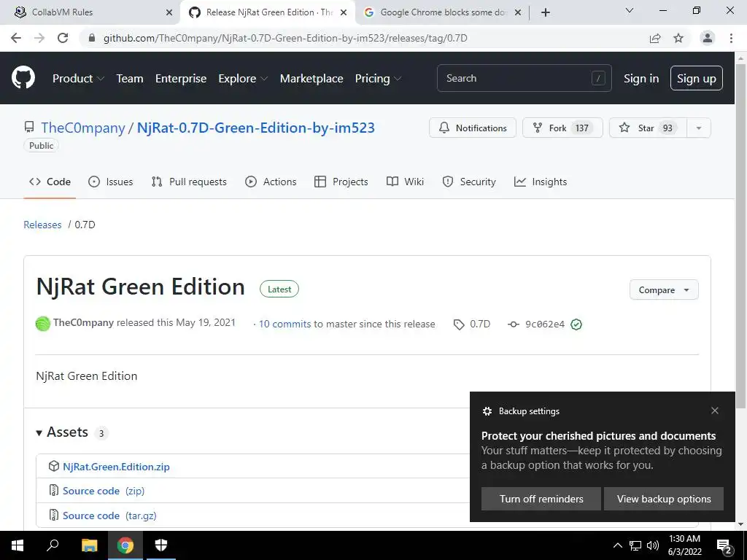This screenshot has height=560, width=747.
Task: Open the Star button dropdown arrow
Action: point(698,128)
